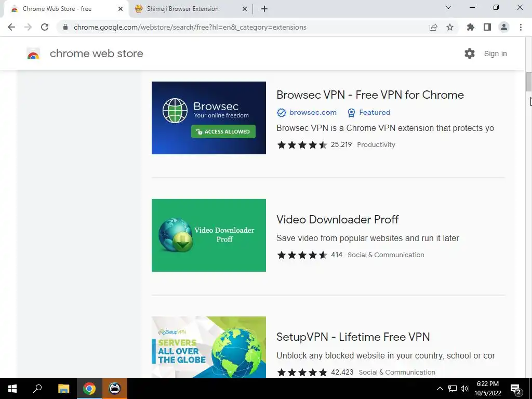This screenshot has height=399, width=532.
Task: Open the notification center icon
Action: 516,389
